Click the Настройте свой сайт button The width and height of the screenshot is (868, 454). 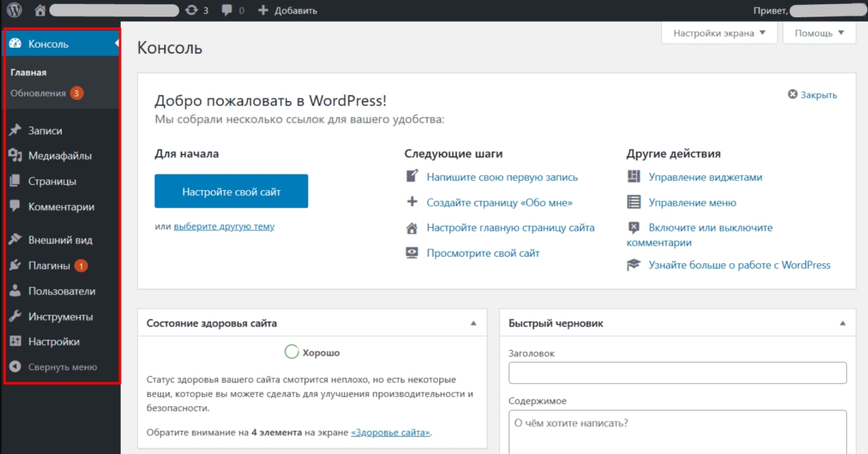(x=231, y=192)
